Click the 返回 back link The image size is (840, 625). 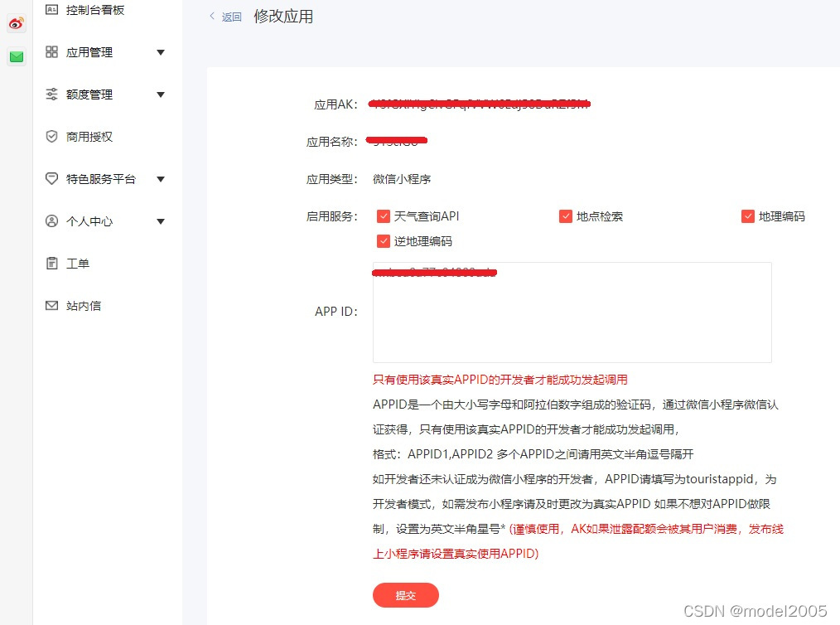pos(231,17)
